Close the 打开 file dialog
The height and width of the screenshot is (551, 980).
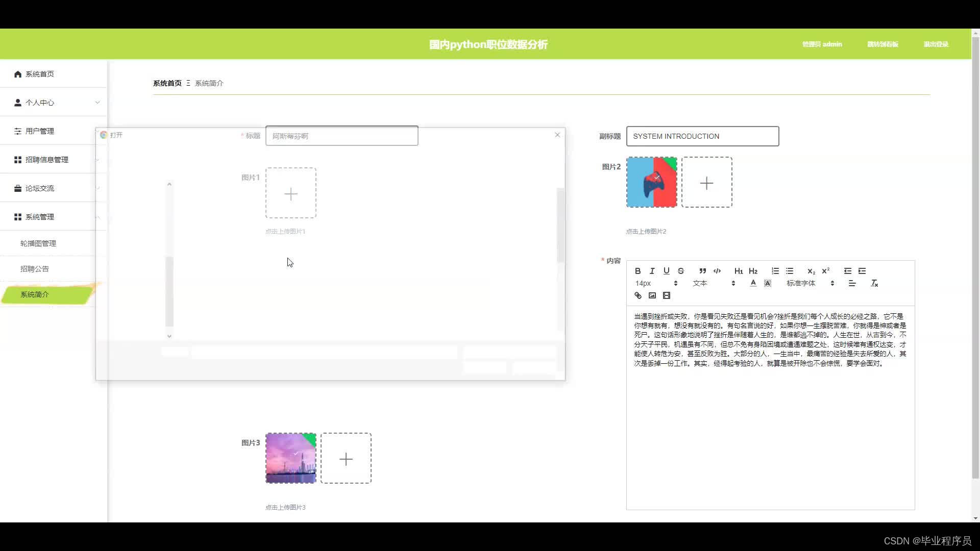pyautogui.click(x=557, y=135)
